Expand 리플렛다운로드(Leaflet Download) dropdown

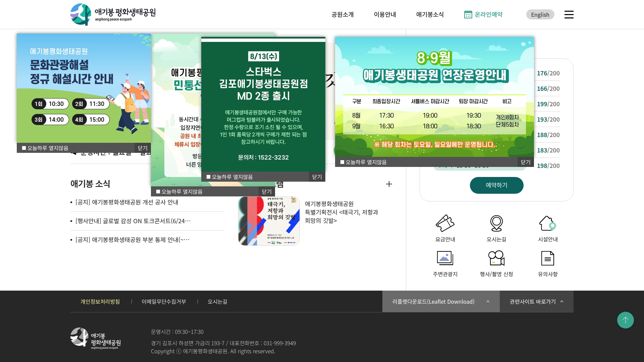441,301
